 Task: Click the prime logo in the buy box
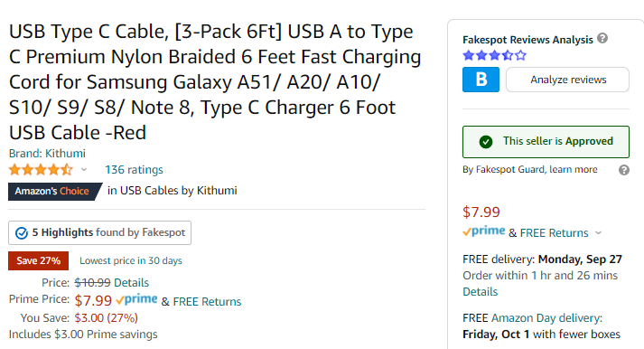coord(484,231)
